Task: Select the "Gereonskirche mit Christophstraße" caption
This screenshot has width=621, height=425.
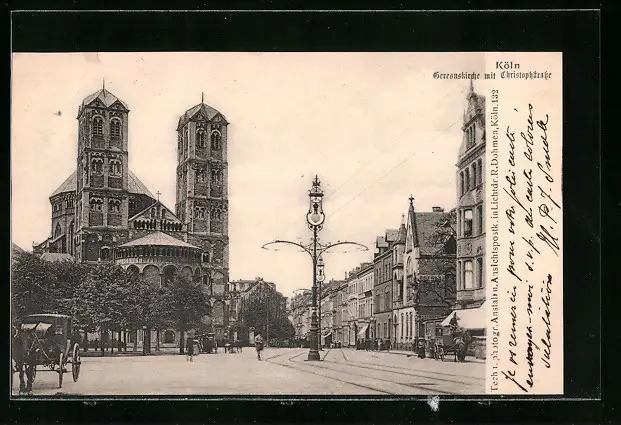Action: coord(491,76)
